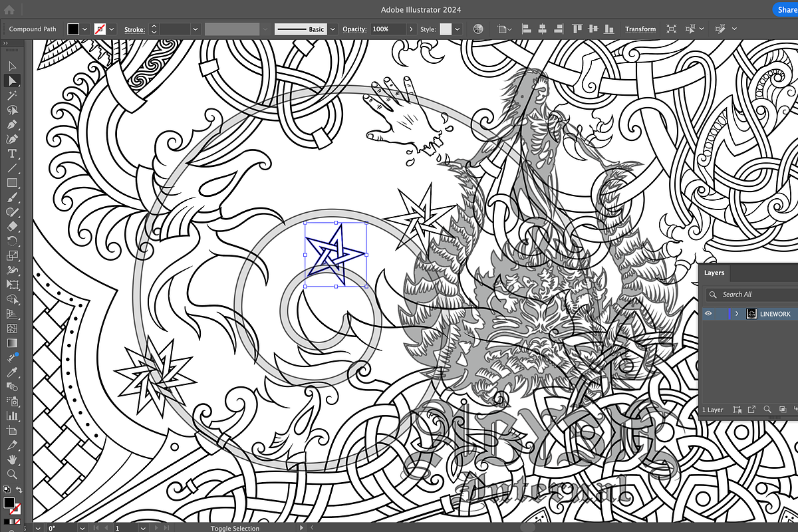Open the stroke color dropdown arrow
The image size is (798, 532).
point(112,29)
